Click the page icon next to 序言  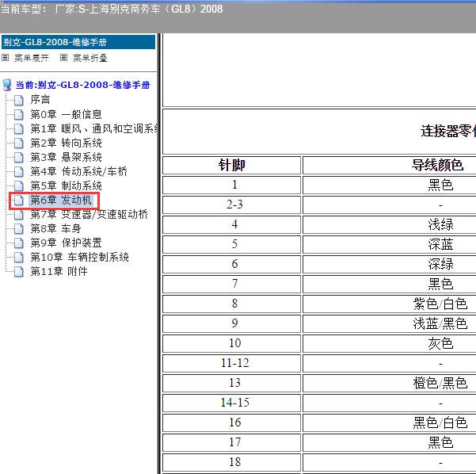click(19, 100)
